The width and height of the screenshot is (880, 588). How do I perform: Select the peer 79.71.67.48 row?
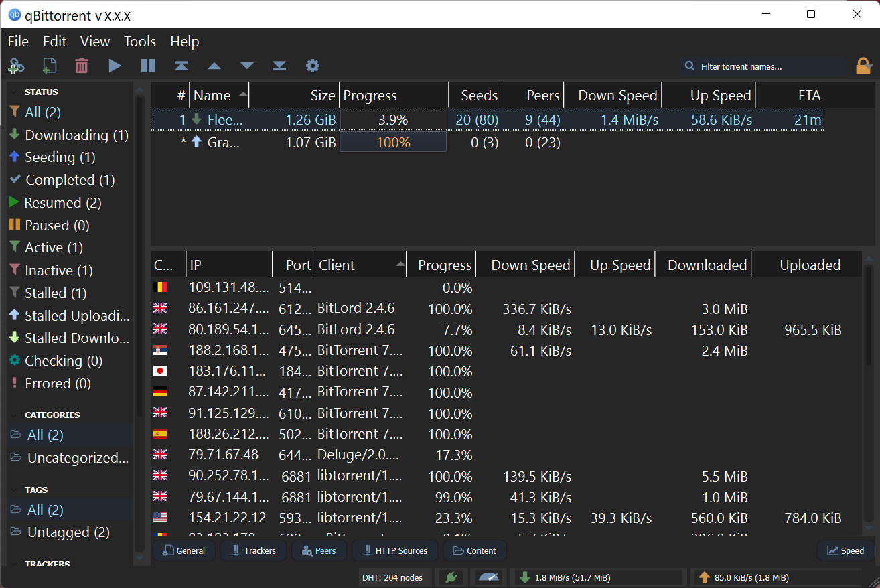tap(506, 455)
